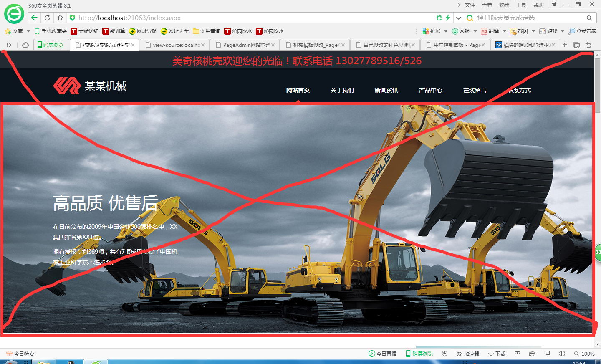The image size is (601, 364).
Task: Go to the 关于我们 page link
Action: point(342,90)
